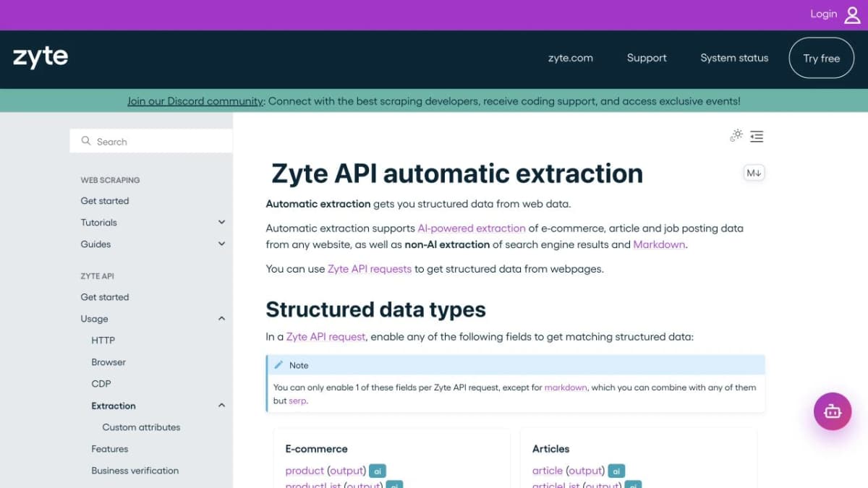
Task: Click the Structured data types heading
Action: click(x=375, y=309)
